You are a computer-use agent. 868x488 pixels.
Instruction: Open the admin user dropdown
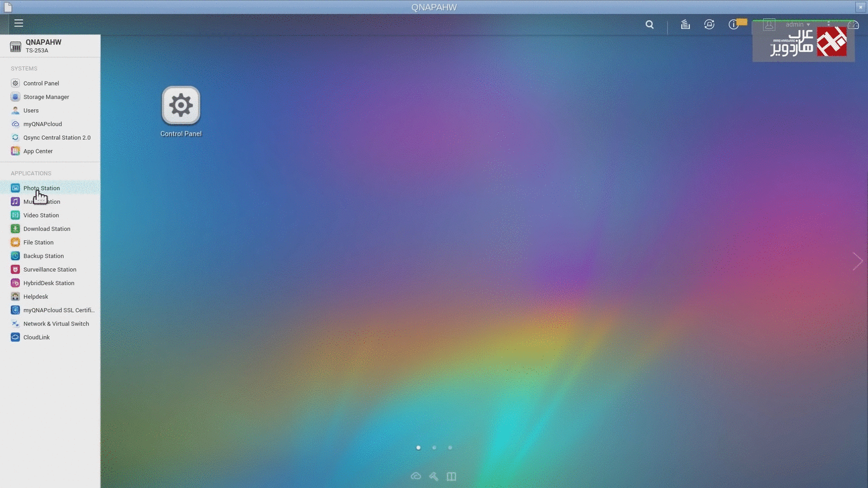[797, 24]
